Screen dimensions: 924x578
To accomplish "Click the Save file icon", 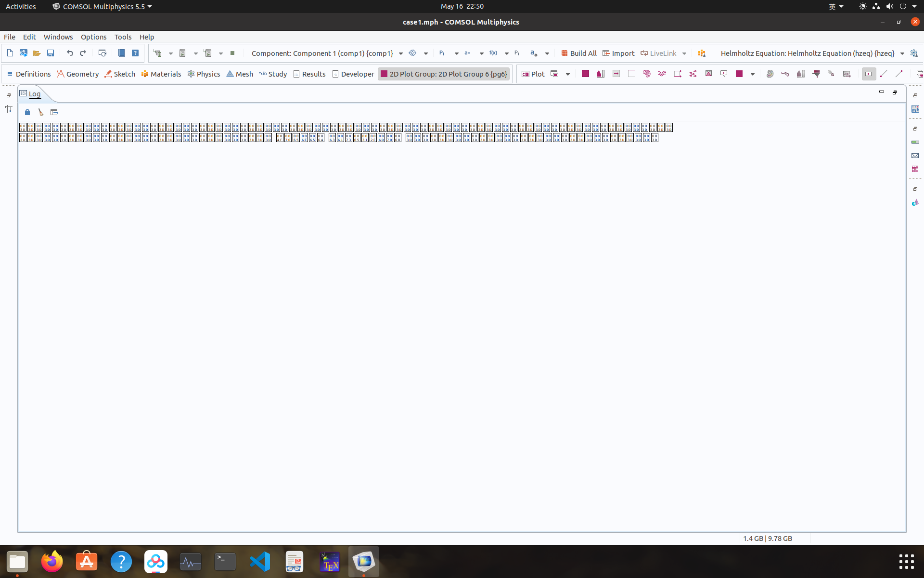I will 51,53.
